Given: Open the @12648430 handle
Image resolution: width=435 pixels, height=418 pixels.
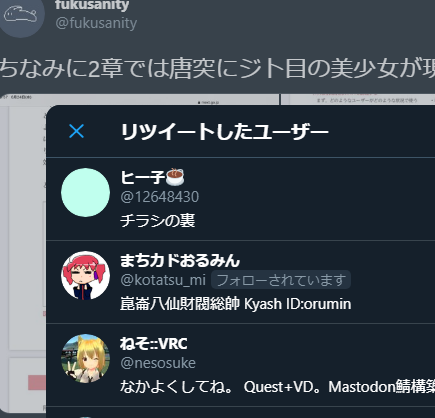Looking at the screenshot, I should (160, 197).
